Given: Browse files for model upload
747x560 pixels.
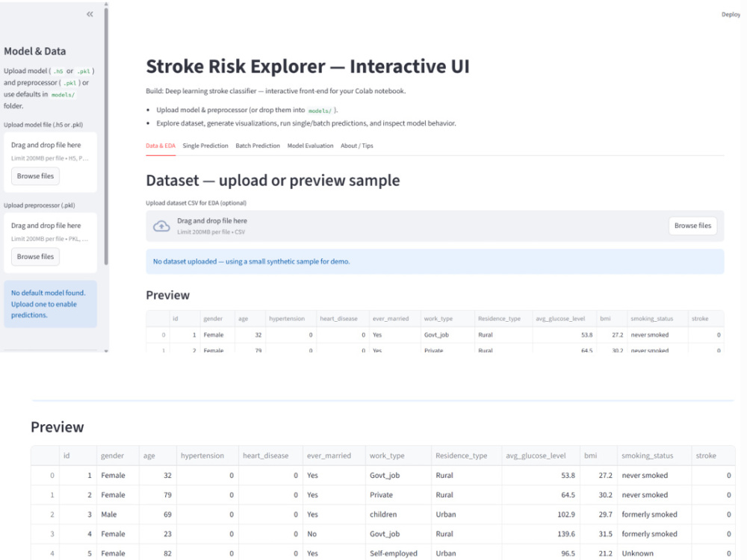Looking at the screenshot, I should [35, 176].
